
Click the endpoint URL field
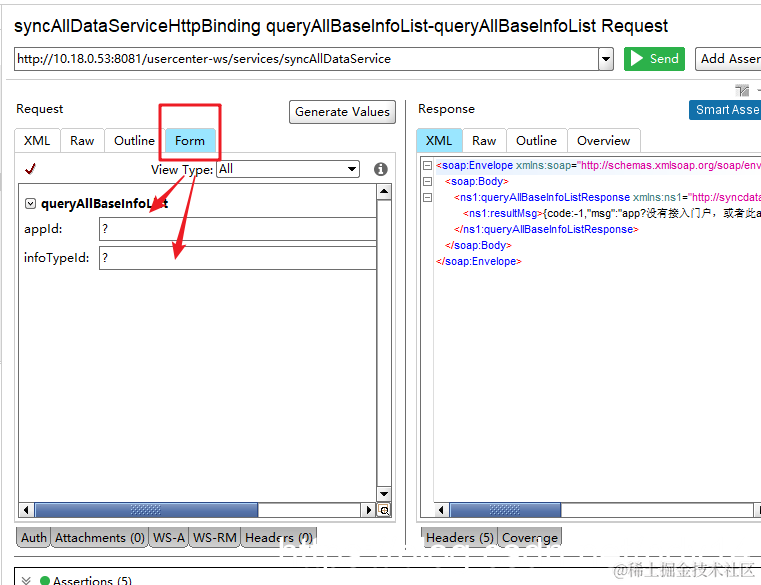pyautogui.click(x=306, y=59)
